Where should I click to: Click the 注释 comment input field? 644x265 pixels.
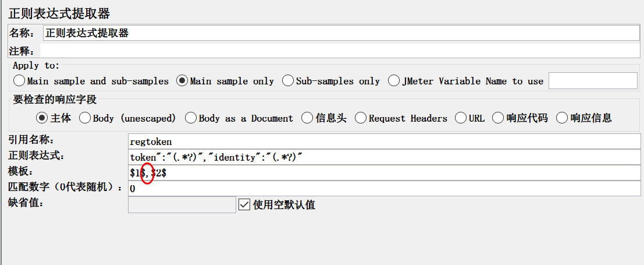coord(339,51)
